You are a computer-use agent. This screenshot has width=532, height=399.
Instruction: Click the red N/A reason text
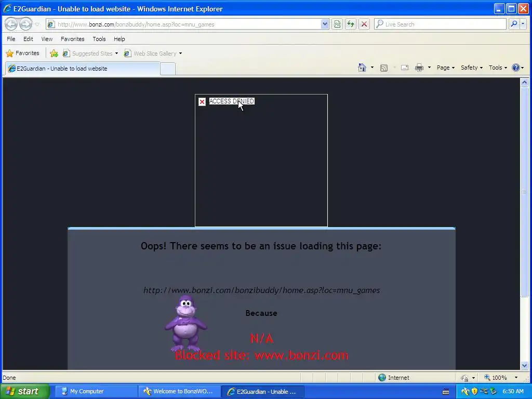click(x=262, y=338)
